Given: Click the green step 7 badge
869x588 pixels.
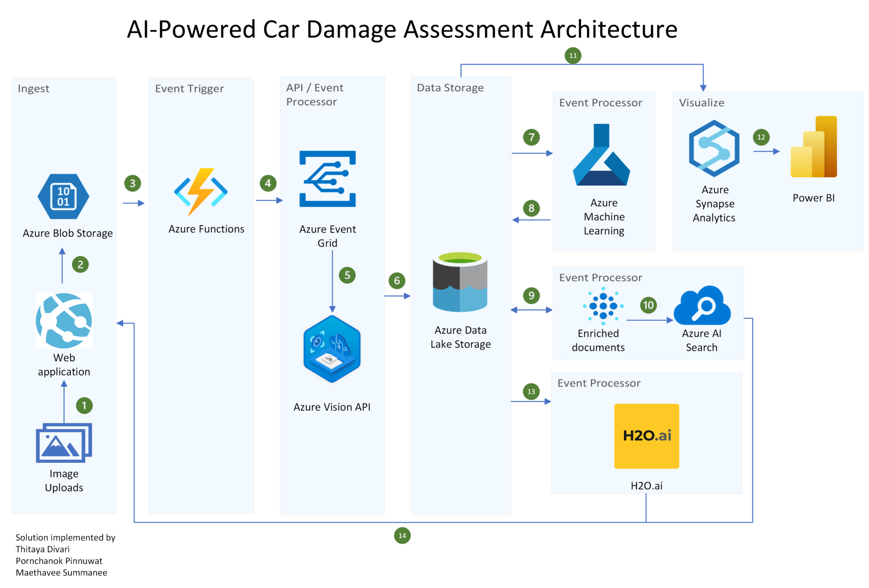Looking at the screenshot, I should click(x=531, y=137).
